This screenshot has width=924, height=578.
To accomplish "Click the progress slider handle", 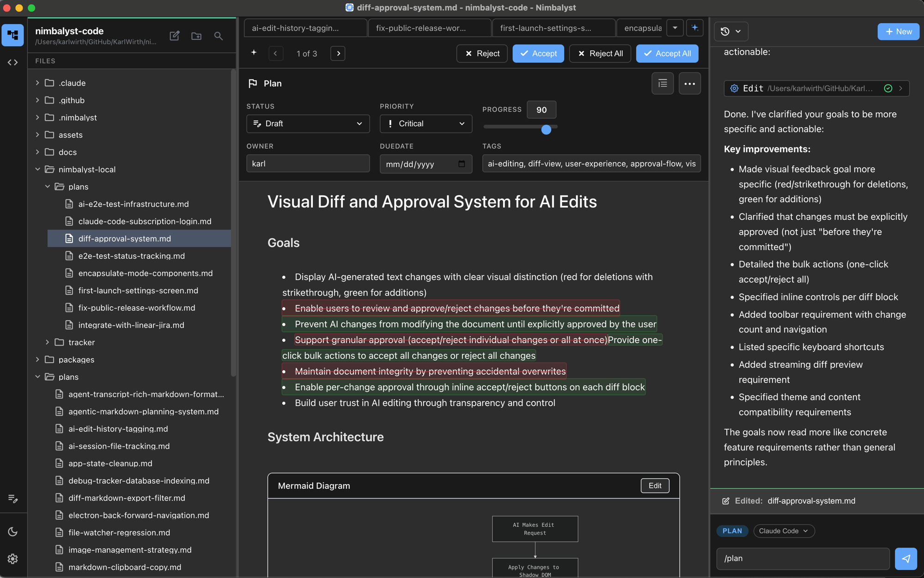I will pyautogui.click(x=546, y=130).
